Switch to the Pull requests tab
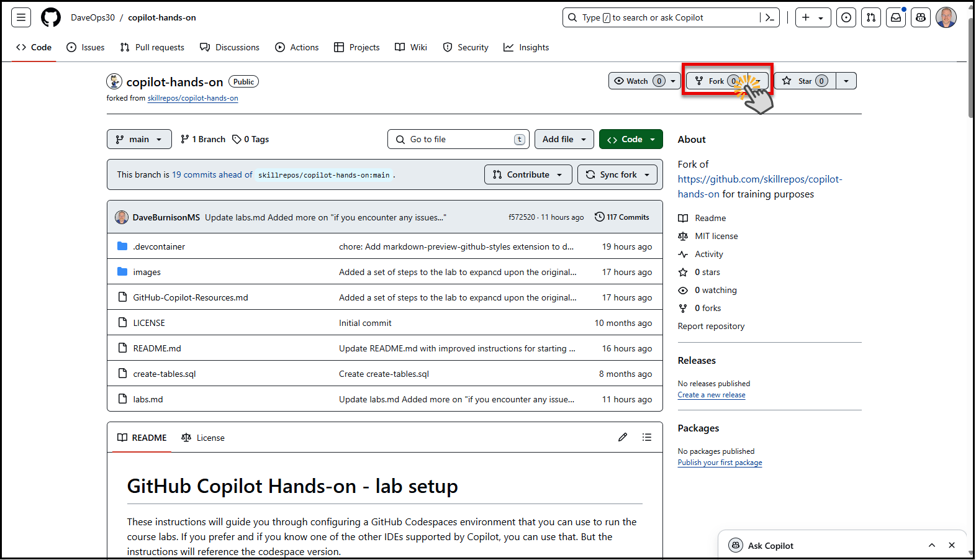This screenshot has height=560, width=976. click(152, 47)
